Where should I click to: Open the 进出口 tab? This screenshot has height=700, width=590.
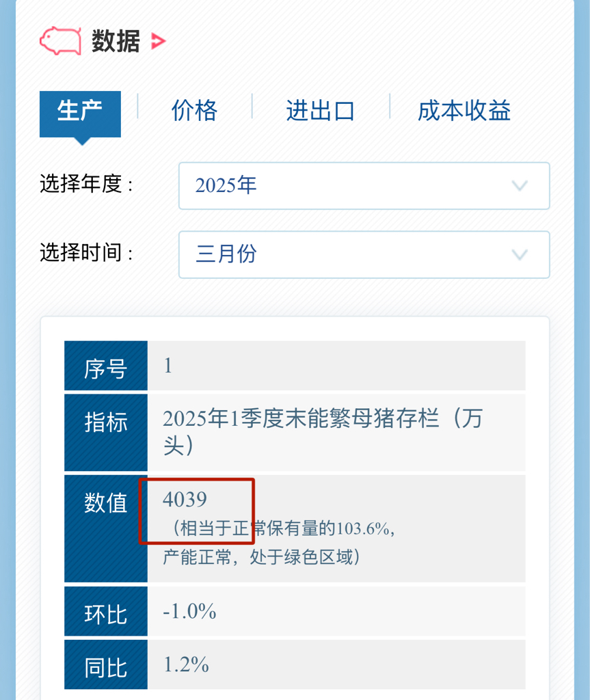320,111
